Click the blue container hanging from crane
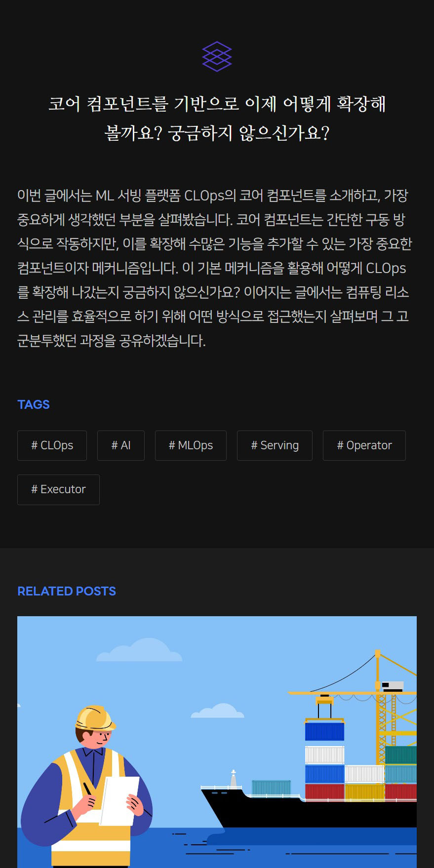Screen dimensions: 434x868 click(324, 731)
